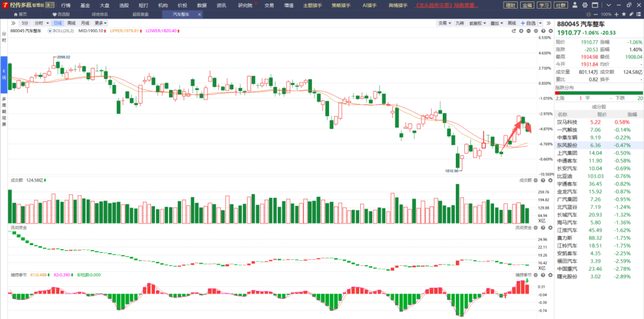
Task: Open chart help question-mark icon
Action: (x=543, y=31)
